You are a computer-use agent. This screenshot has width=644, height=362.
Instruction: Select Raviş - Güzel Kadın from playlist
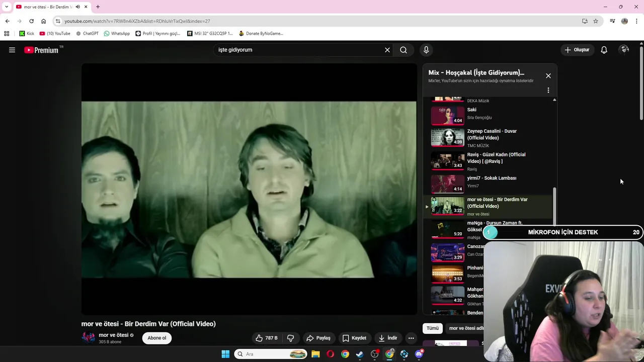[x=488, y=161]
